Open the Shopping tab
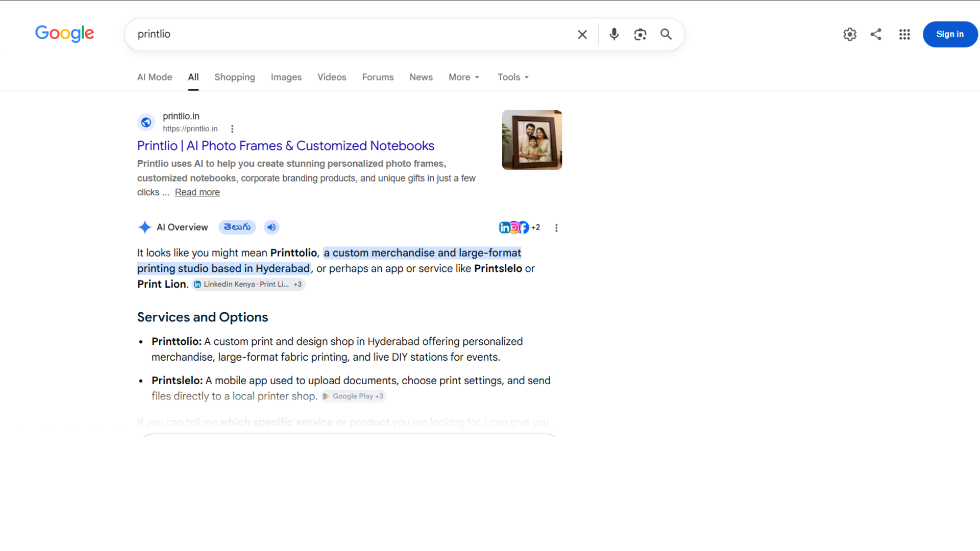980x551 pixels. [x=235, y=77]
